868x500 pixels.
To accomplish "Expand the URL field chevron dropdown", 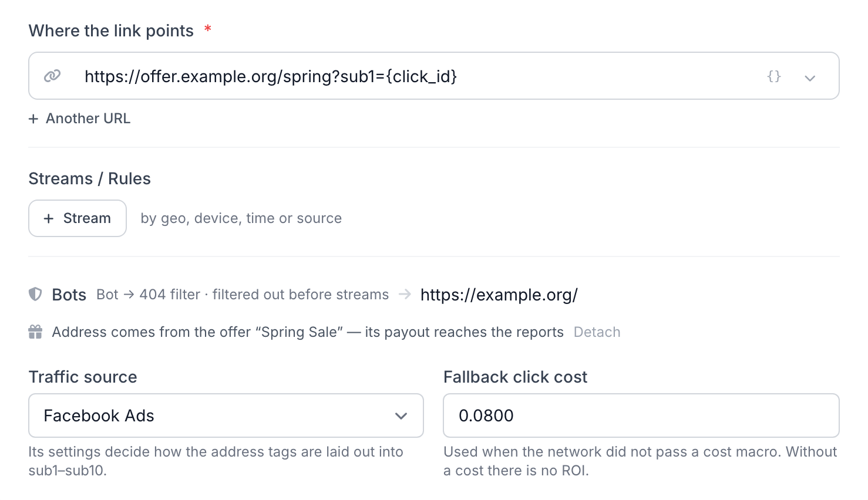I will [810, 77].
